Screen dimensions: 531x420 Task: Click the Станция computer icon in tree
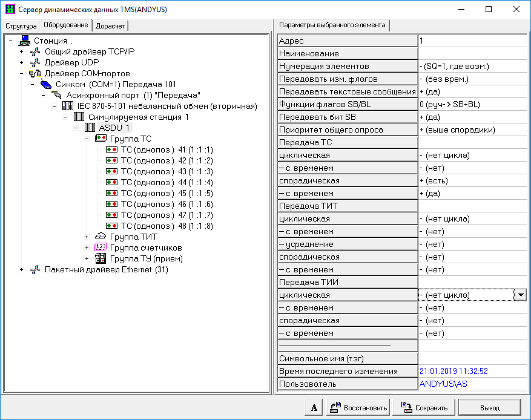[x=25, y=41]
